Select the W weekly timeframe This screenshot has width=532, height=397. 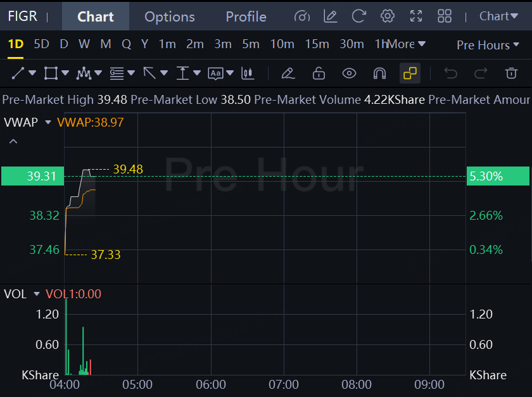(x=84, y=44)
